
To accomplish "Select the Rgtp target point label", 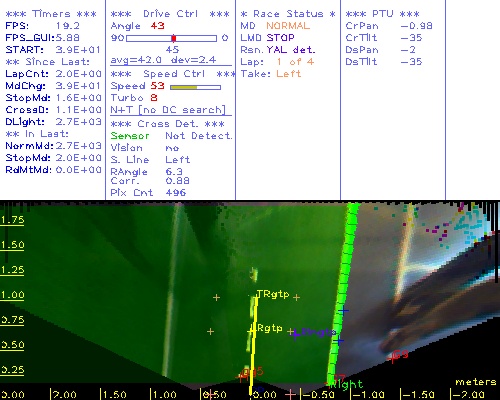I will click(270, 328).
